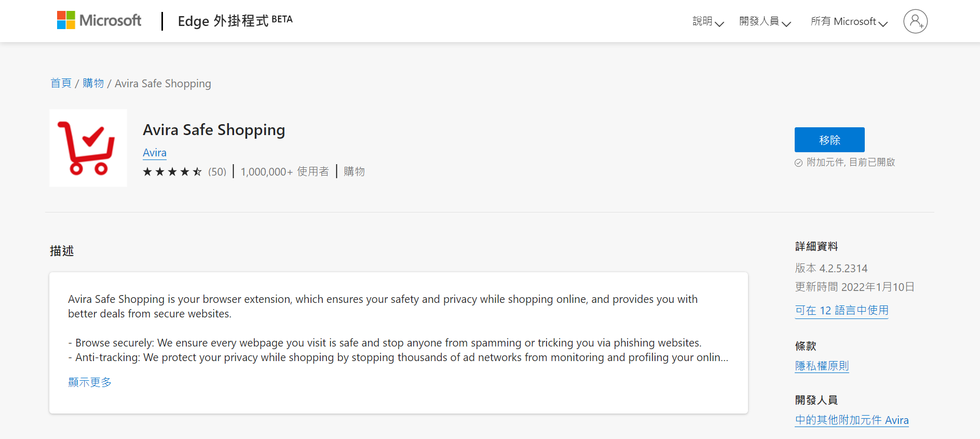Open the Avira publisher link
The width and height of the screenshot is (980, 439).
click(x=155, y=153)
